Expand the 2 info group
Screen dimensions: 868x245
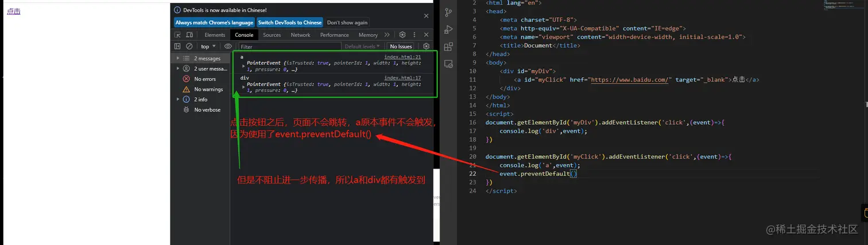coord(200,99)
